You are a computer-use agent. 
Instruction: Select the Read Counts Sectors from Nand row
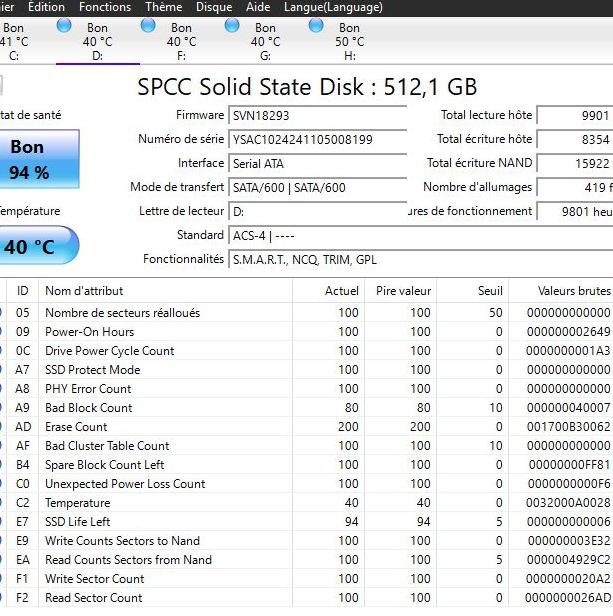pos(306,559)
